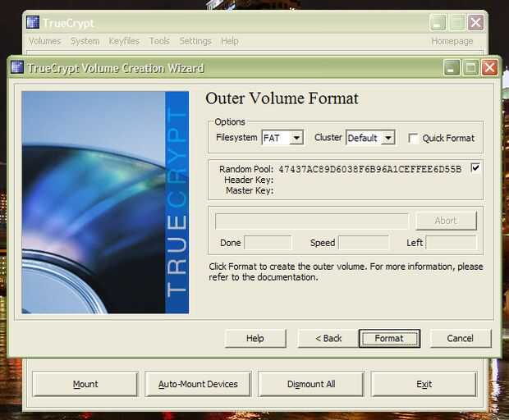Click the wizard Help button
Viewport: 509px width, 420px height.
pyautogui.click(x=255, y=338)
